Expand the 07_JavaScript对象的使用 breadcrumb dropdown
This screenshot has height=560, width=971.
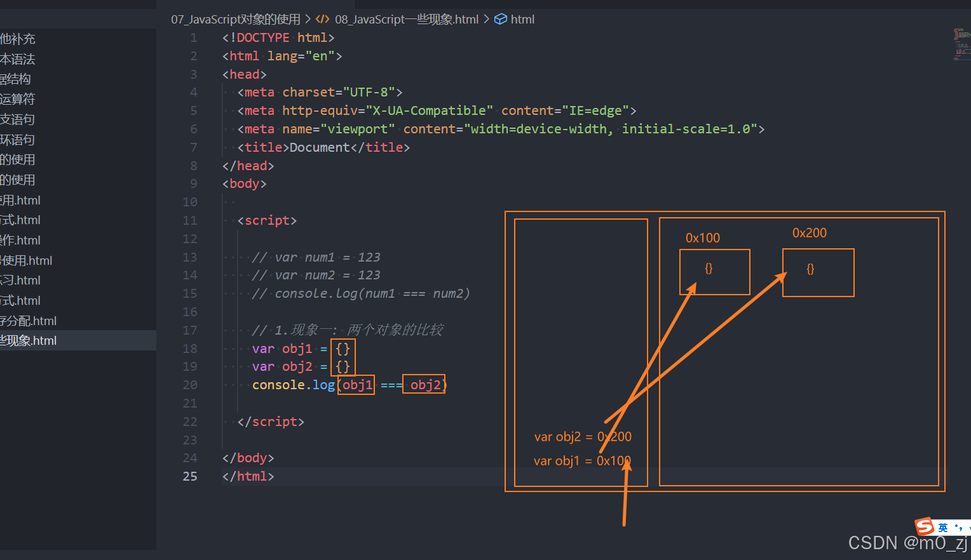[235, 19]
